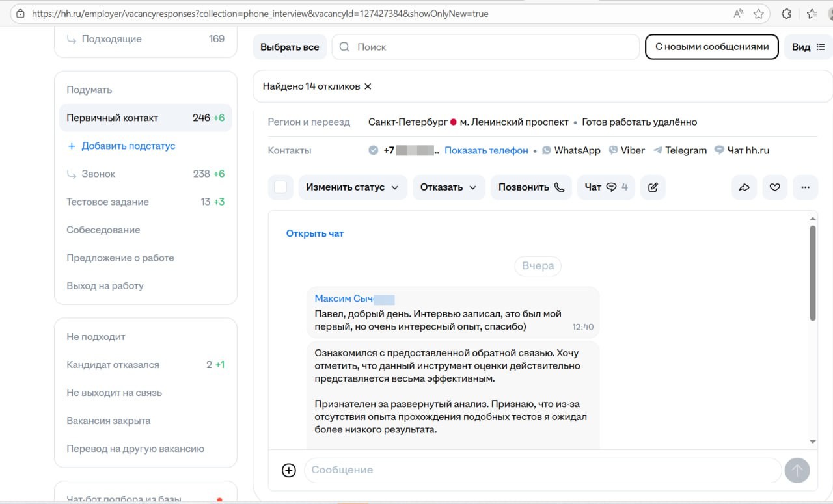Open the "Вид" view options dropdown
The height and width of the screenshot is (504, 833).
808,47
